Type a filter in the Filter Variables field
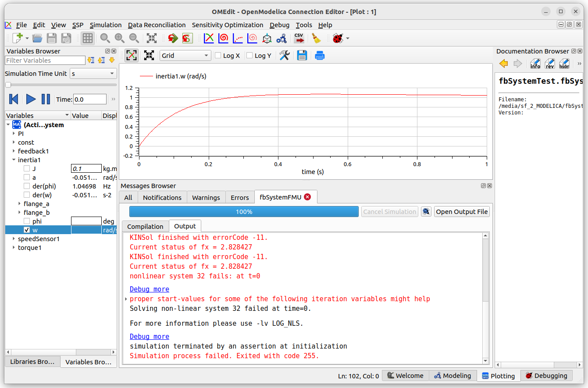The width and height of the screenshot is (588, 388). 45,60
